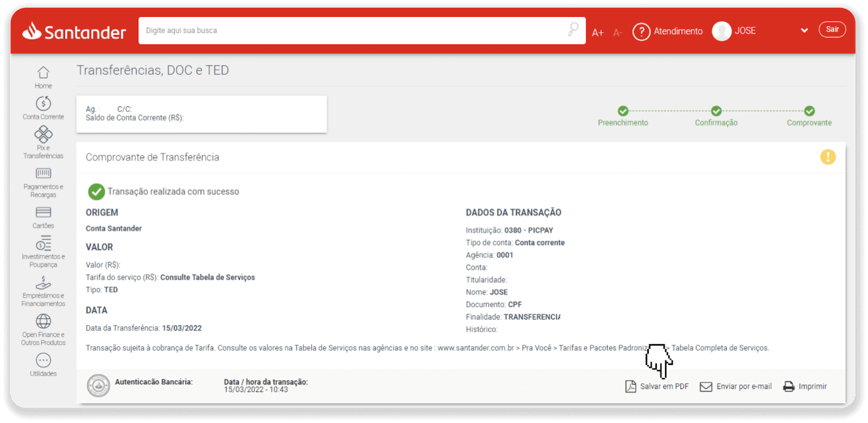Click the yellow alert warning icon
Image resolution: width=868 pixels, height=423 pixels.
[827, 157]
